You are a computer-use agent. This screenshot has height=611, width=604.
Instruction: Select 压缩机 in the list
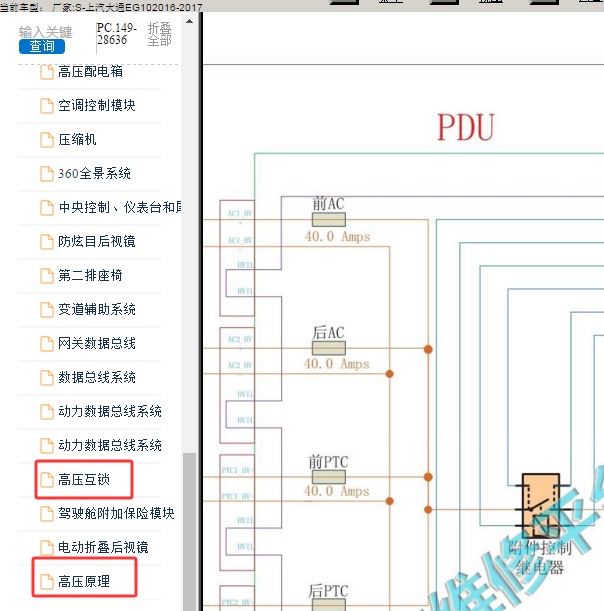click(77, 140)
